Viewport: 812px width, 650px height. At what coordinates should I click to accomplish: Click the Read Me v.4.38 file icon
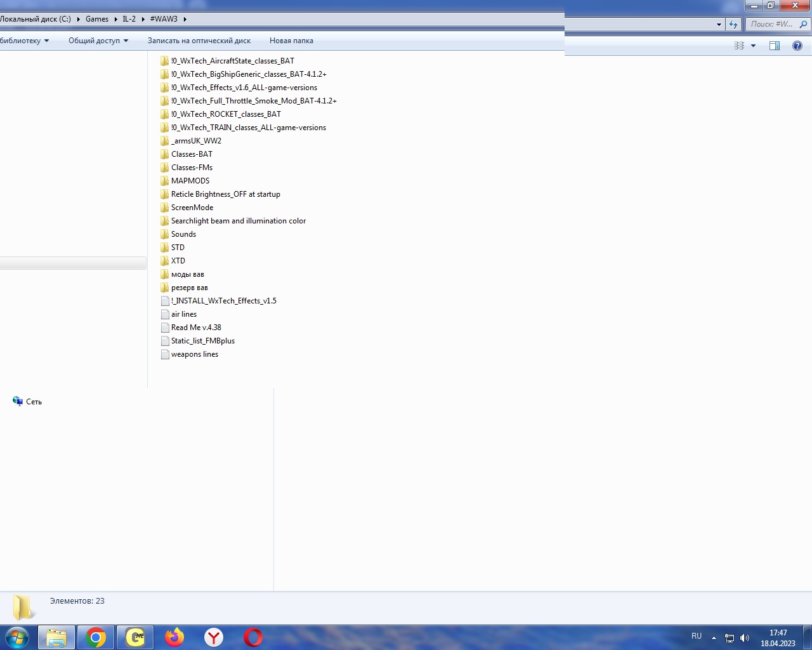pyautogui.click(x=165, y=328)
